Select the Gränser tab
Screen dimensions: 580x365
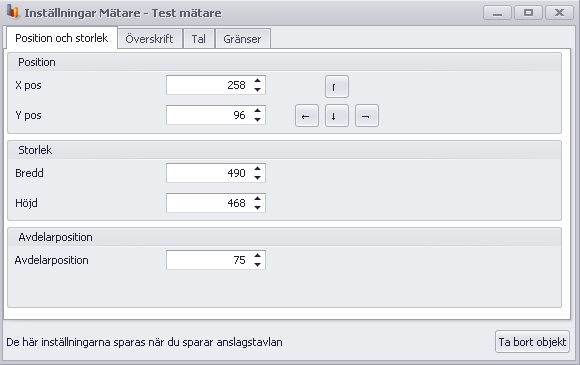tap(243, 39)
